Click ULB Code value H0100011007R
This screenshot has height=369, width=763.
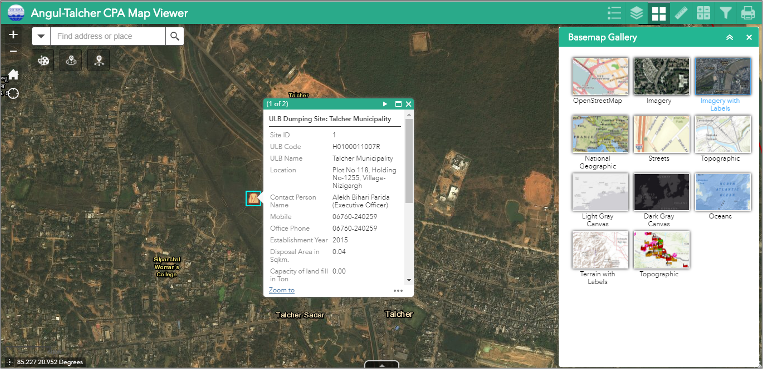coord(356,147)
